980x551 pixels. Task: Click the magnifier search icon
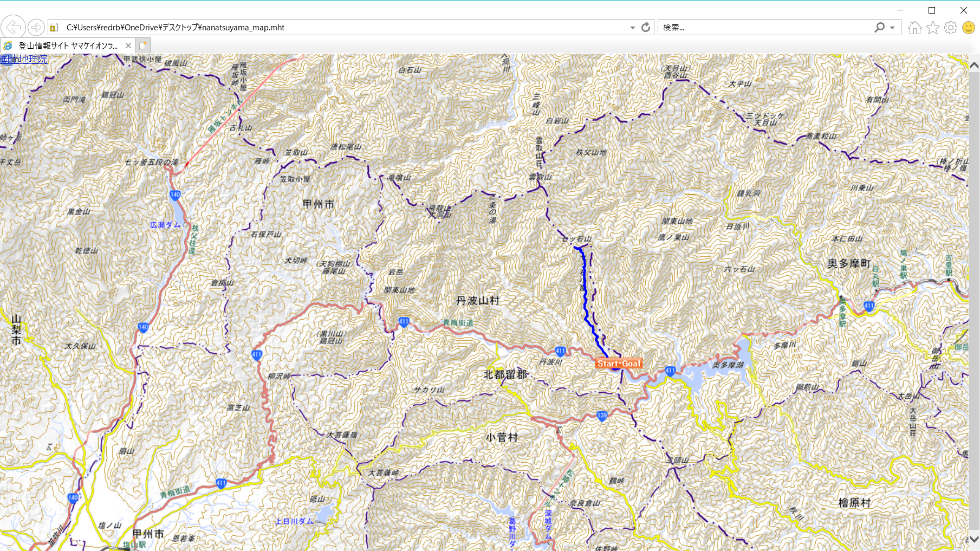(879, 27)
